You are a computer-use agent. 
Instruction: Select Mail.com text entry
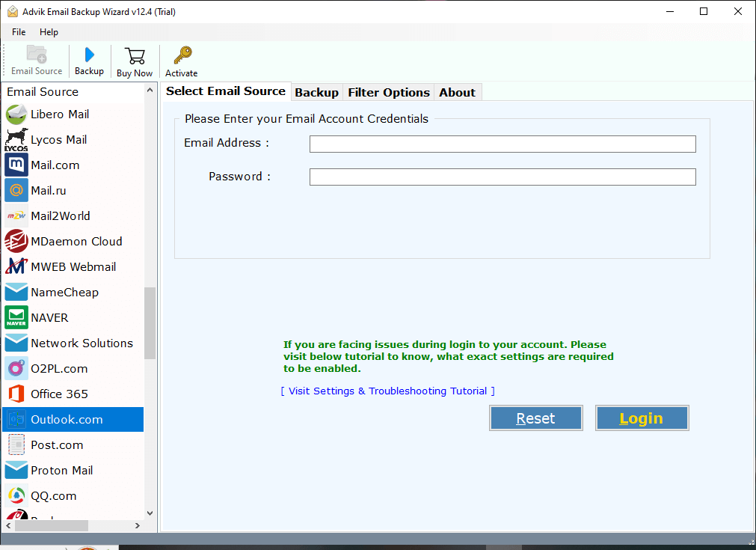coord(55,165)
